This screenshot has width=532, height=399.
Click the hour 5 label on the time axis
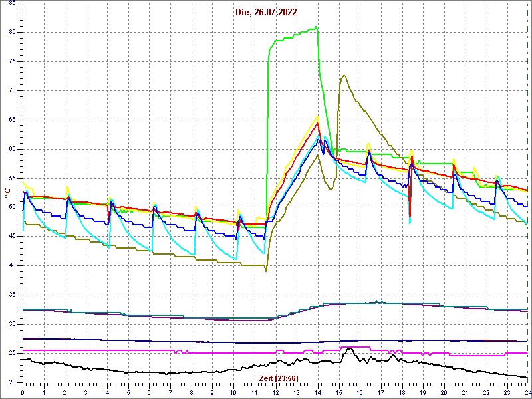[x=128, y=393]
